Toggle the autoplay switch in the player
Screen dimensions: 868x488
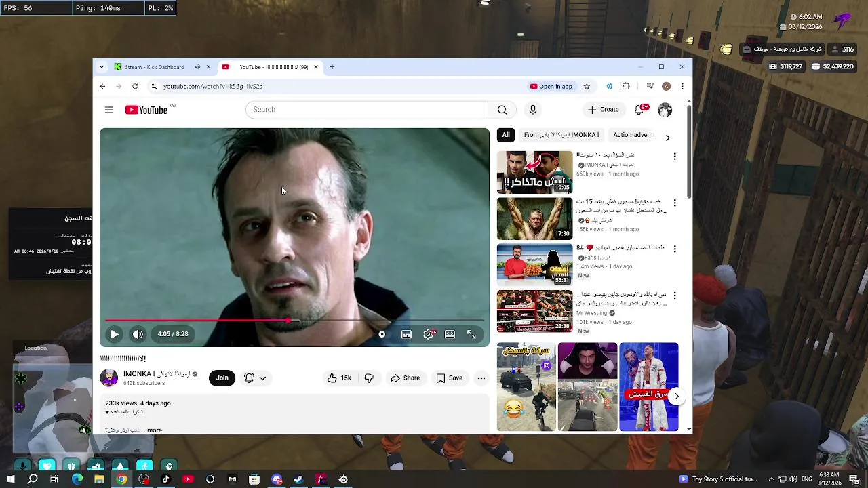[382, 334]
